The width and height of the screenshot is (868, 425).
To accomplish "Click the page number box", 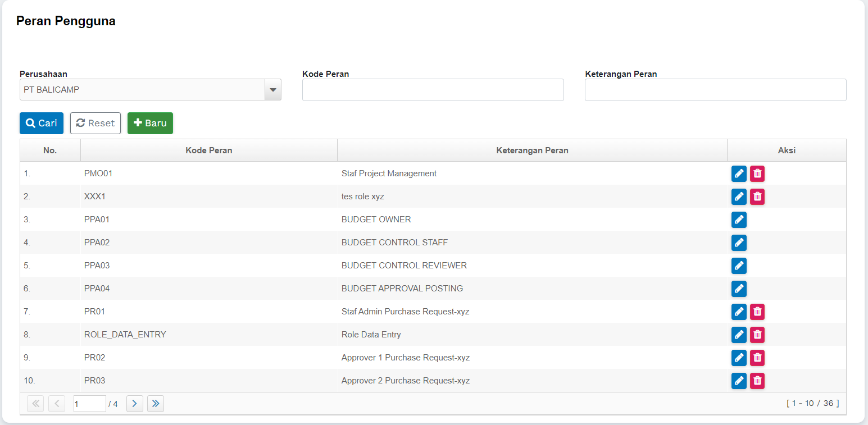I will point(89,404).
